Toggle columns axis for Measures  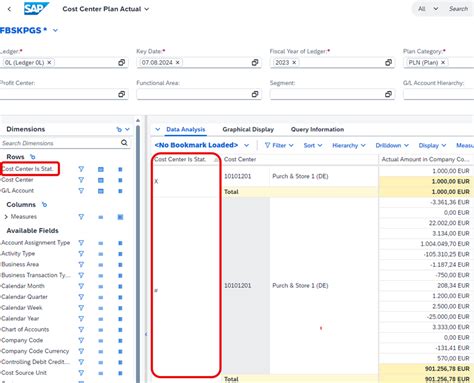120,217
